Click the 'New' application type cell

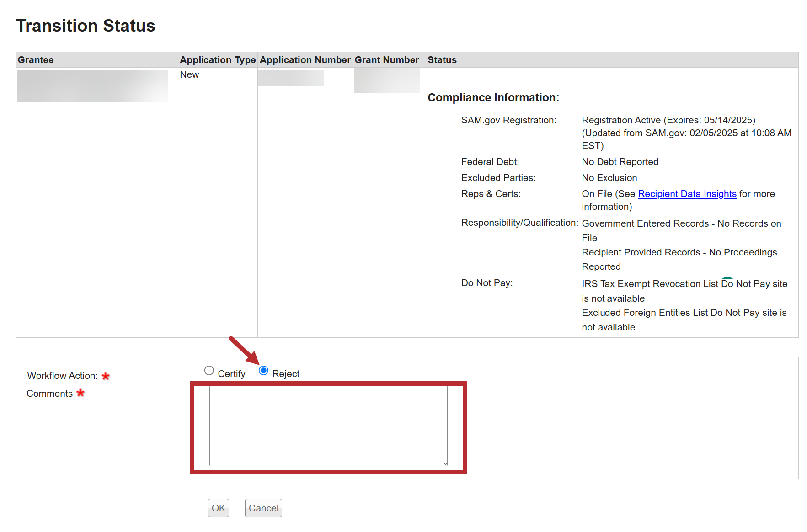(x=189, y=74)
